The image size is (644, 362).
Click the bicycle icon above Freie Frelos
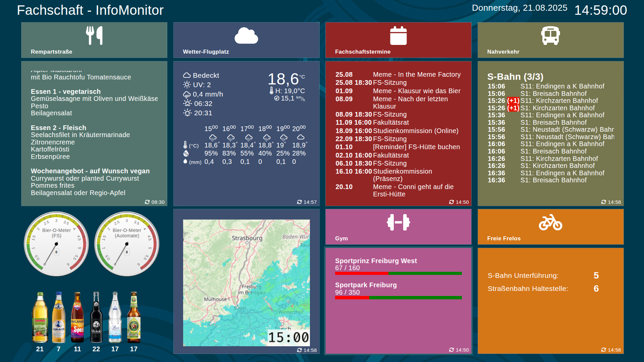click(550, 223)
